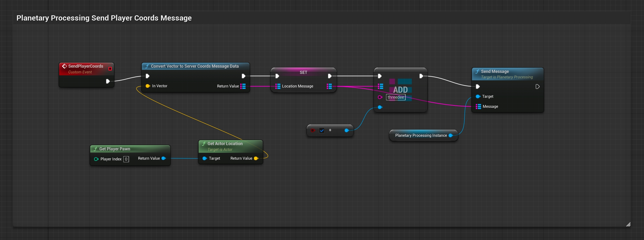Click Convert Vector node execution input pin
The height and width of the screenshot is (240, 644).
[x=148, y=76]
